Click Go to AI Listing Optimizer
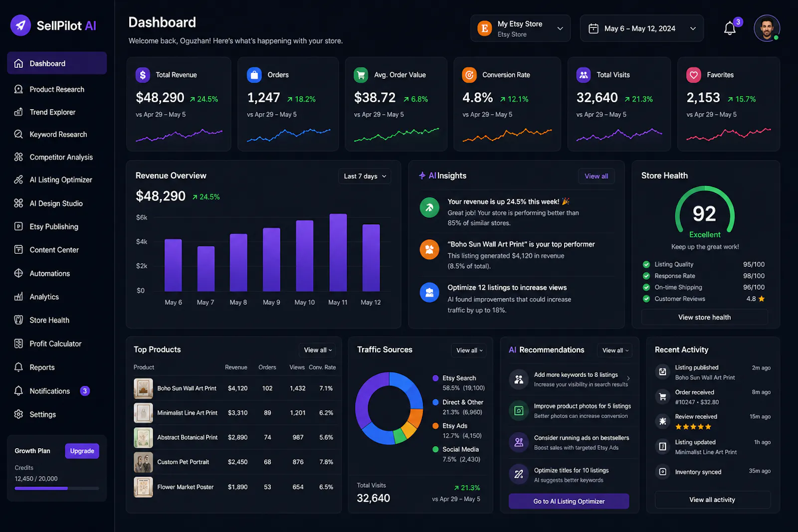 (x=569, y=501)
